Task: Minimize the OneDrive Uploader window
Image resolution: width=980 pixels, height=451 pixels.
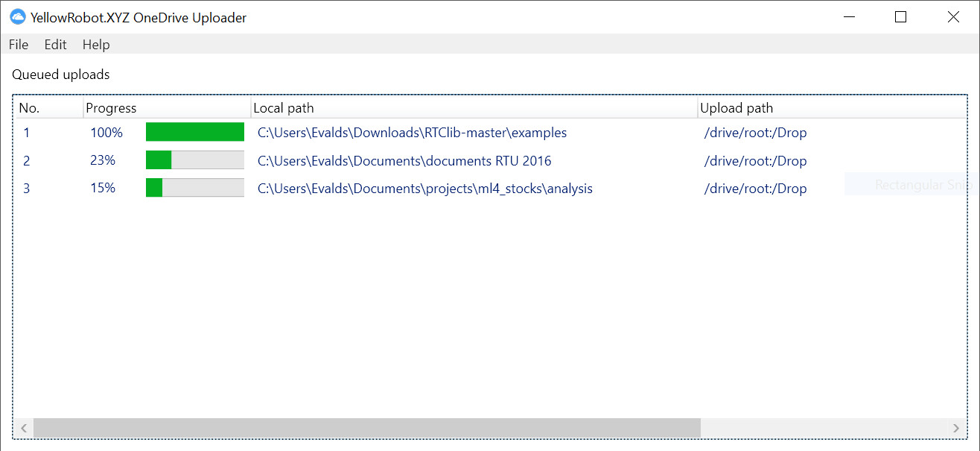Action: [x=848, y=17]
